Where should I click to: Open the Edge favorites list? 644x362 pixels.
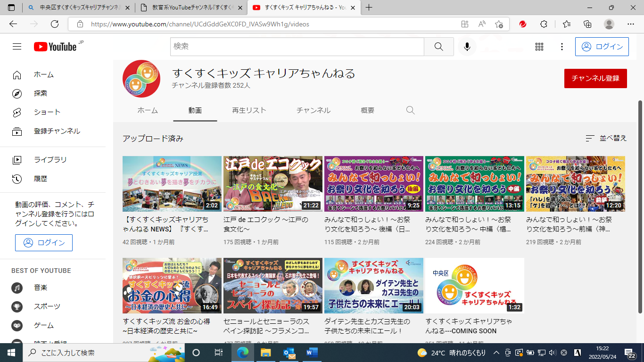[x=567, y=24]
